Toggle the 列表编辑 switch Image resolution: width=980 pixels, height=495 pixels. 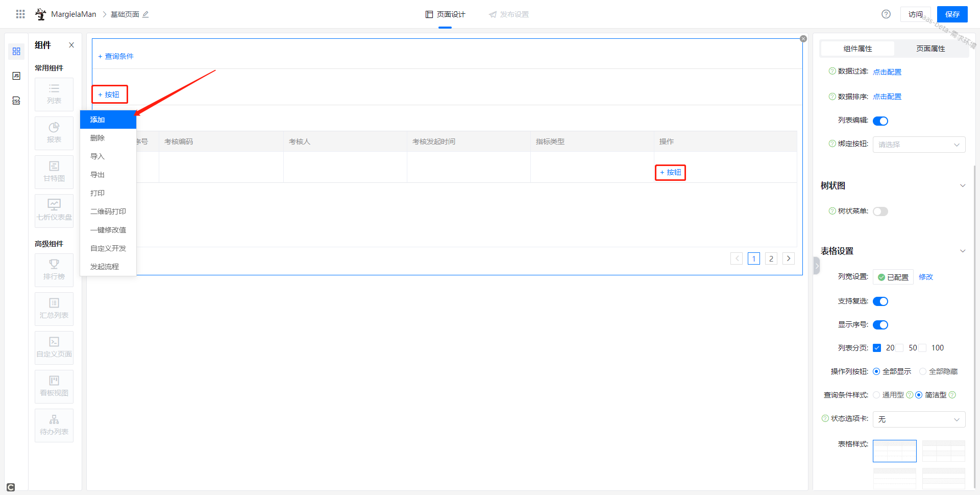[880, 121]
